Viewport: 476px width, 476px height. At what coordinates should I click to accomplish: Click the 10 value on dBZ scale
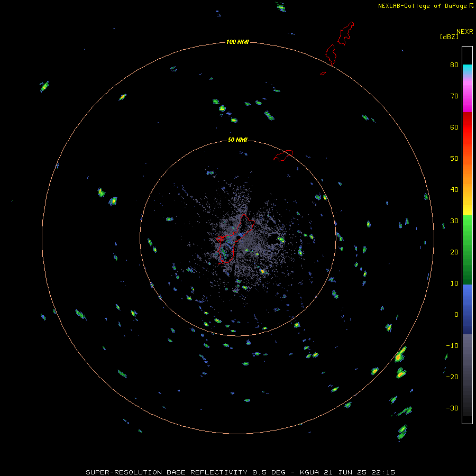(454, 283)
